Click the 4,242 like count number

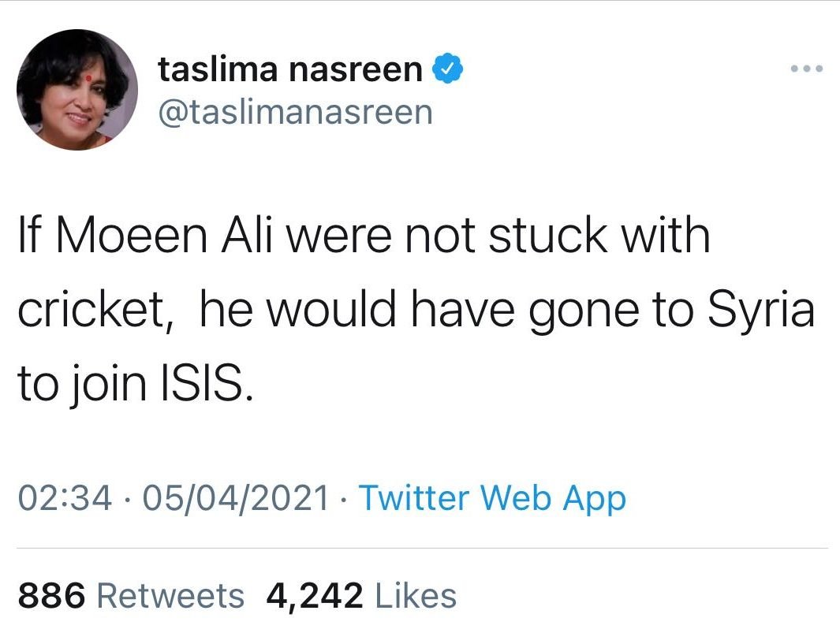click(x=315, y=595)
